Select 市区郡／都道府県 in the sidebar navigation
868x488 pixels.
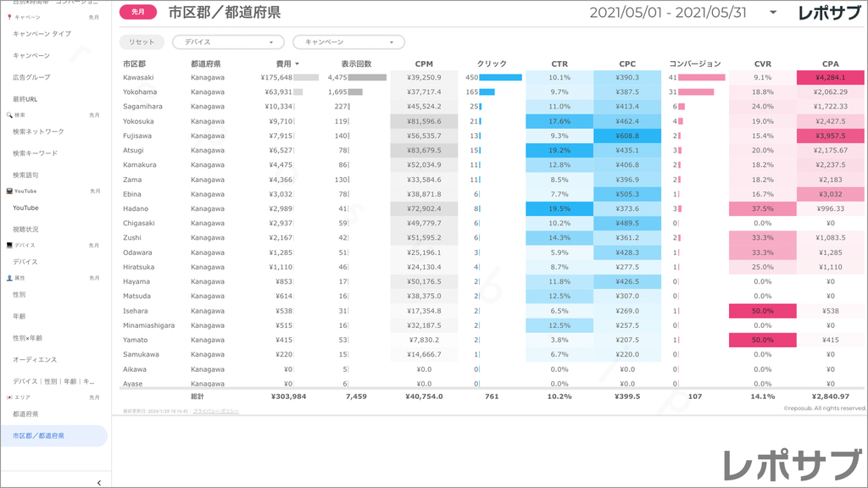pyautogui.click(x=41, y=435)
